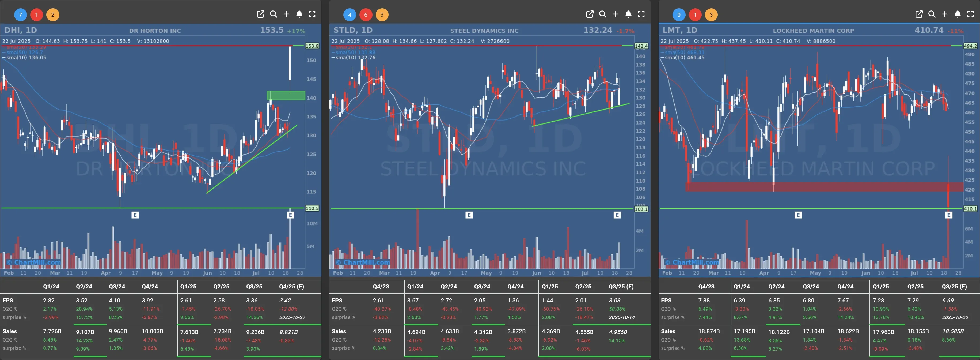Screen dimensions: 980x360
Task: Click the plus icon on LMT chart
Action: point(945,14)
